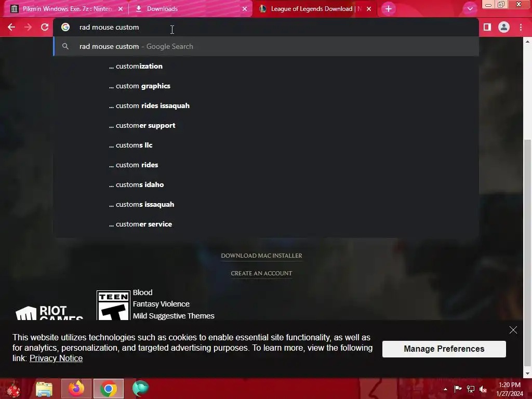The width and height of the screenshot is (532, 399).
Task: Dismiss the cookie banner with X
Action: (513, 330)
